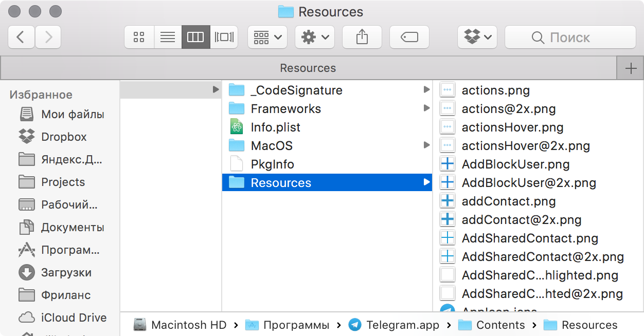Screen dimensions: 644x336
Task: Open Загрузки in the sidebar
Action: coord(66,272)
